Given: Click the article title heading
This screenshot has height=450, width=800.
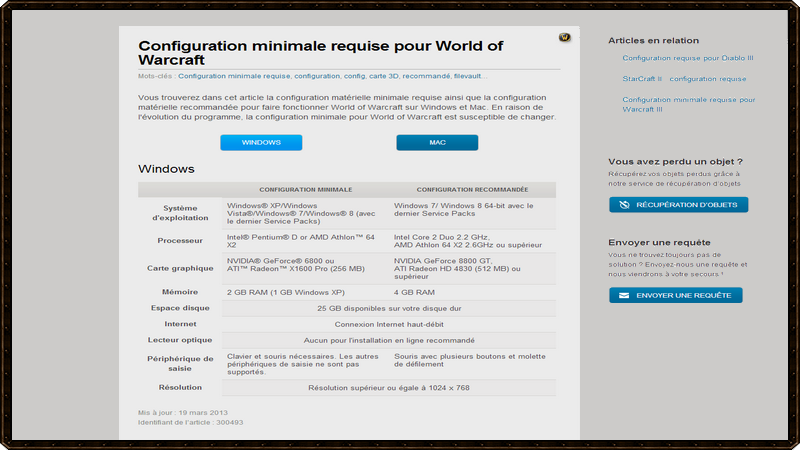Looking at the screenshot, I should click(320, 53).
